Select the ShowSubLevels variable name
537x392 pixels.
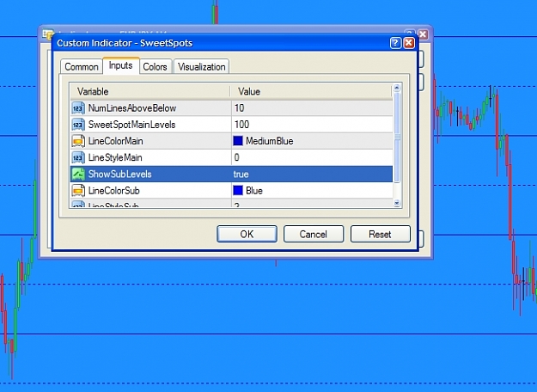(120, 174)
